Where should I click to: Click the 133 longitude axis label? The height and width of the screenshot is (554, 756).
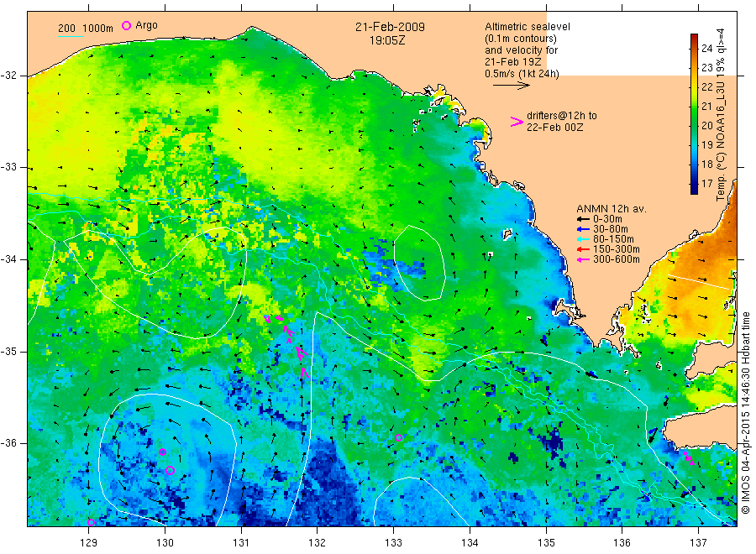393,543
